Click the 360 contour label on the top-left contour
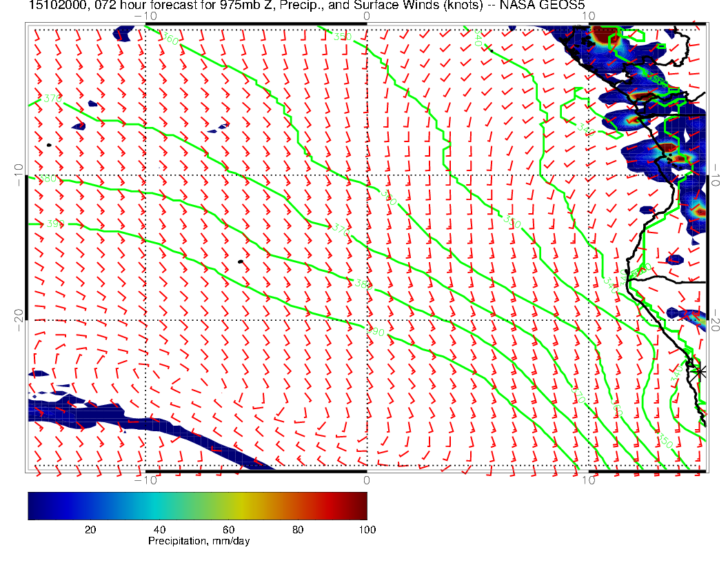 pyautogui.click(x=170, y=39)
